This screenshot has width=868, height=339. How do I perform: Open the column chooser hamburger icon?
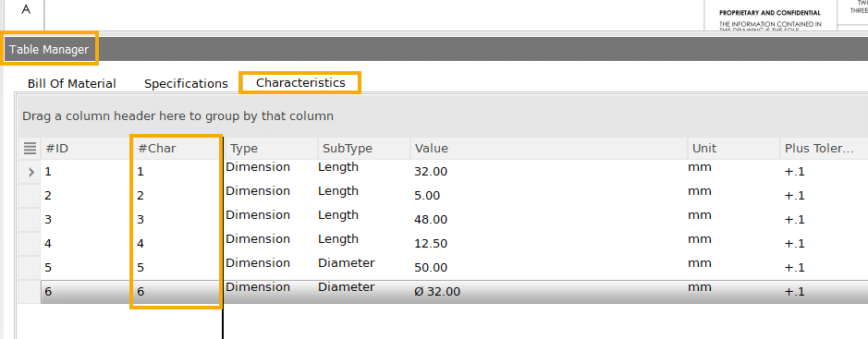tap(30, 148)
